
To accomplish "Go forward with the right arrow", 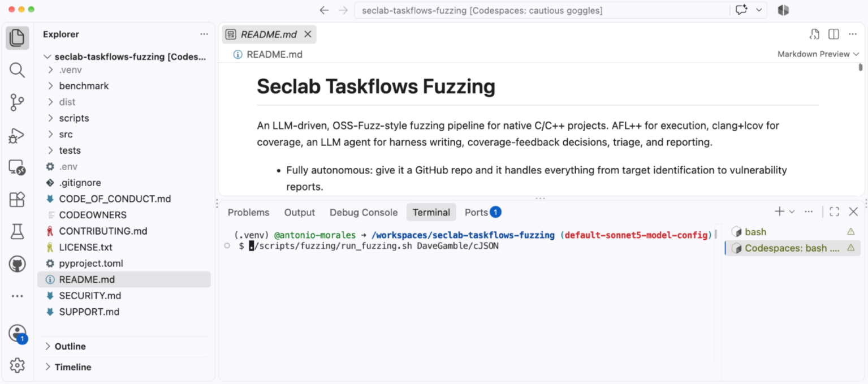I will pyautogui.click(x=343, y=10).
